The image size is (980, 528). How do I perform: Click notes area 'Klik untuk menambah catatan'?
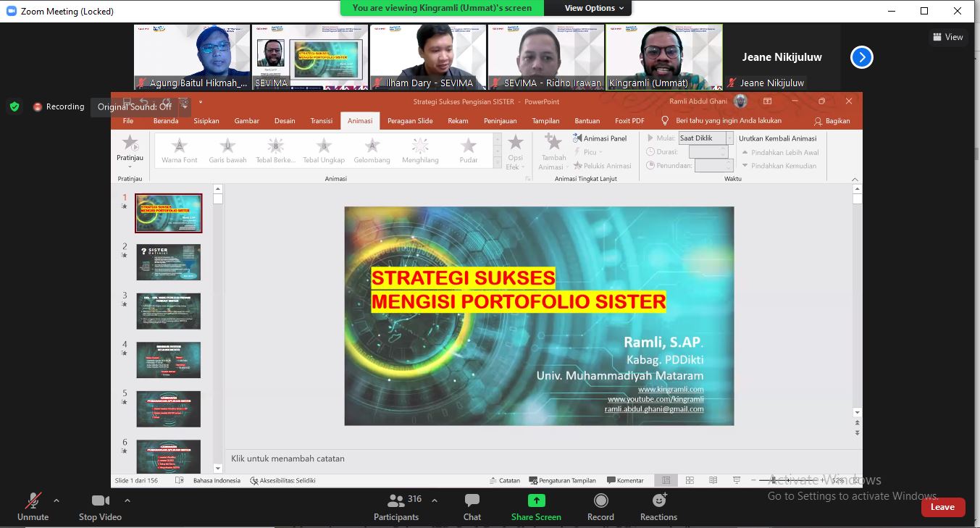(x=288, y=458)
